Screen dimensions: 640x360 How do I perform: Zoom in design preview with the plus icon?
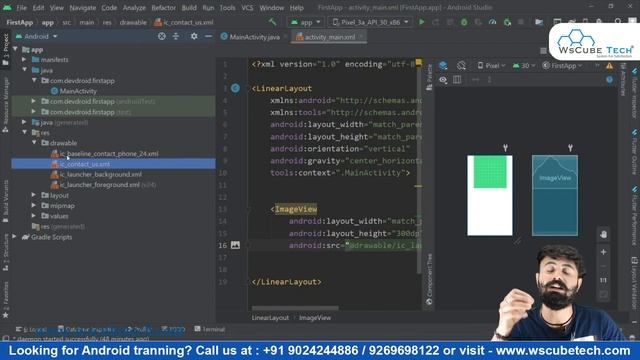point(603,252)
